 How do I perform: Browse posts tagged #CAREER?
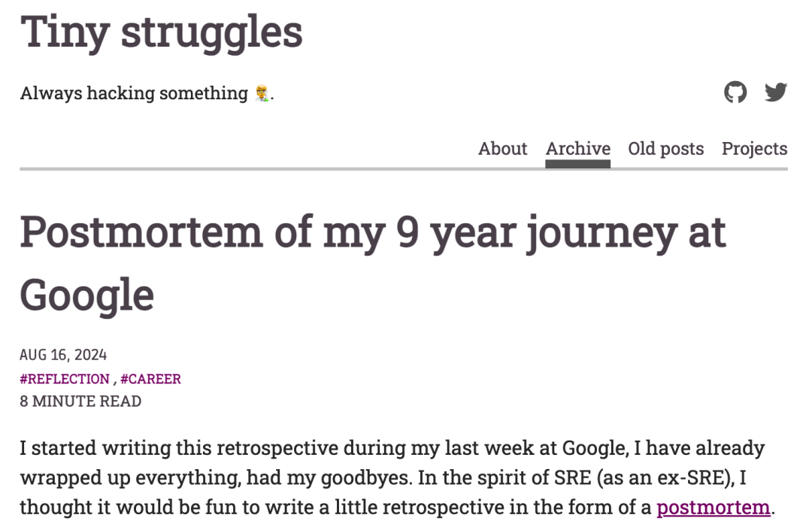pyautogui.click(x=150, y=379)
